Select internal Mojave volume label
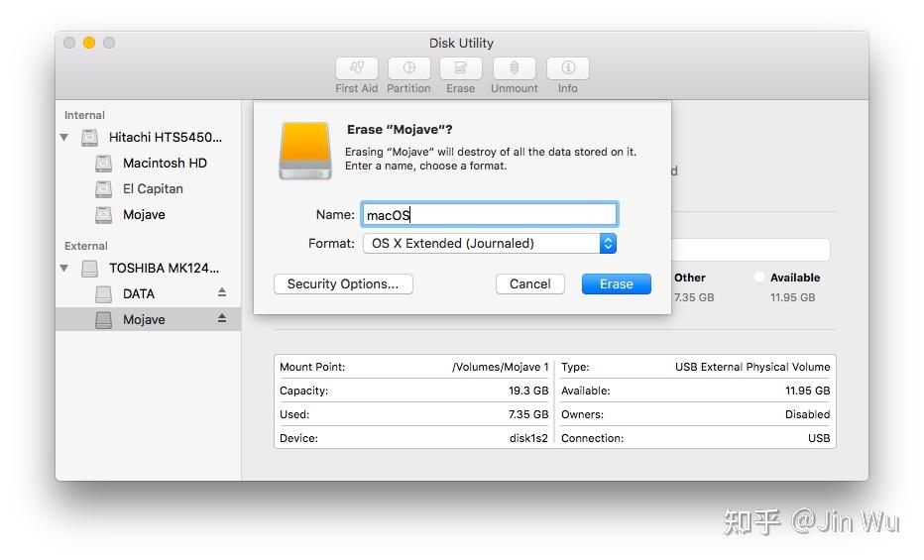The image size is (924, 560). click(144, 215)
